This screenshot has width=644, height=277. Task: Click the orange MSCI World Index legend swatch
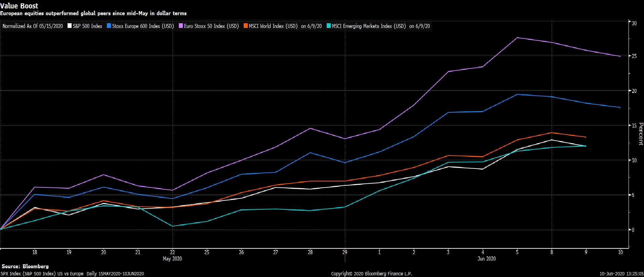click(246, 26)
